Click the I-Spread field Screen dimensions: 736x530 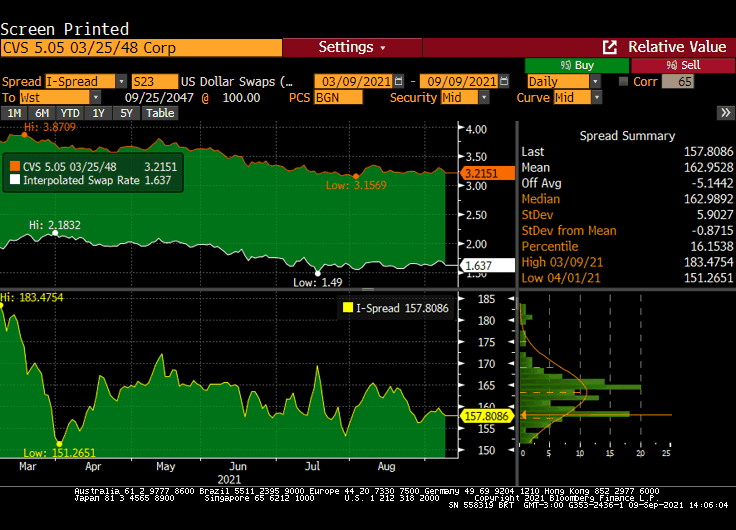pyautogui.click(x=80, y=82)
